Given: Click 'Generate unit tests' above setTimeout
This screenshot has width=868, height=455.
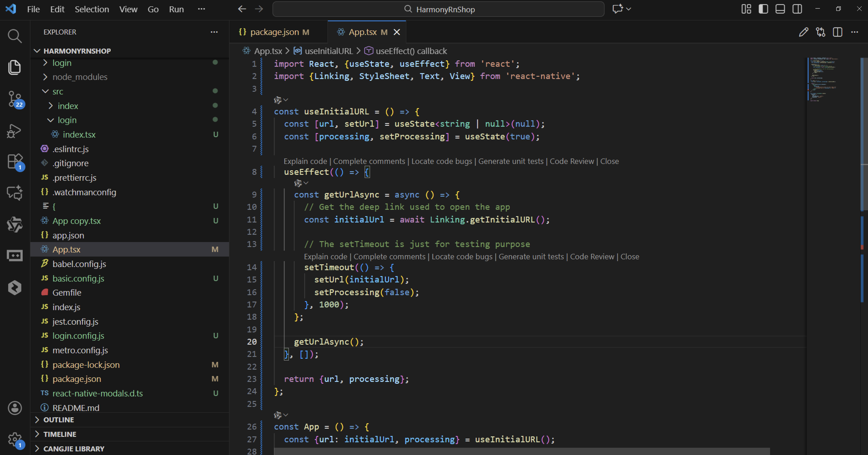Looking at the screenshot, I should click(531, 257).
